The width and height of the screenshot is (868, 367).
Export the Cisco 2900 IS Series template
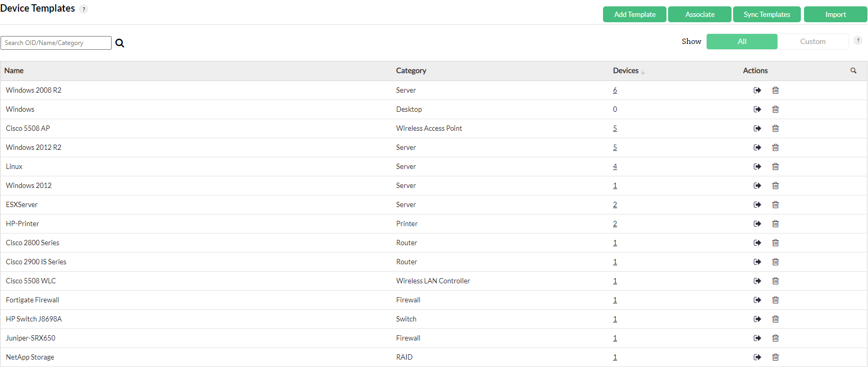(757, 262)
